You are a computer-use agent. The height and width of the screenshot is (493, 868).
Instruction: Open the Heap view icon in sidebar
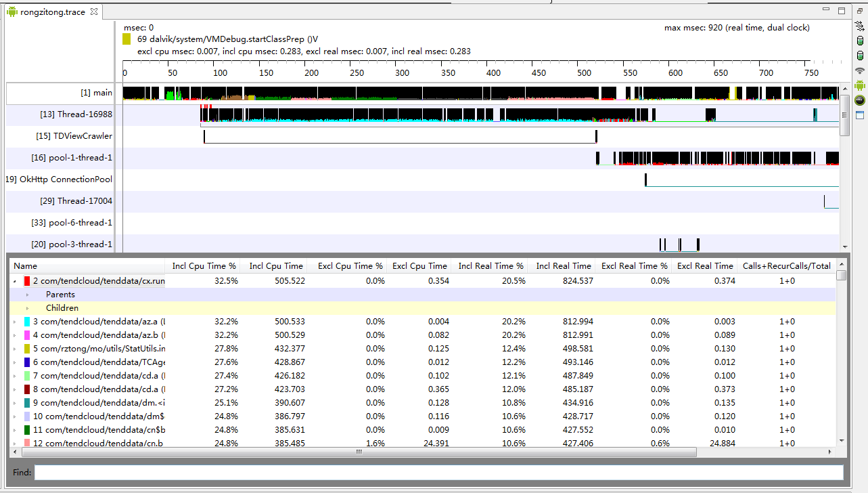(x=860, y=41)
